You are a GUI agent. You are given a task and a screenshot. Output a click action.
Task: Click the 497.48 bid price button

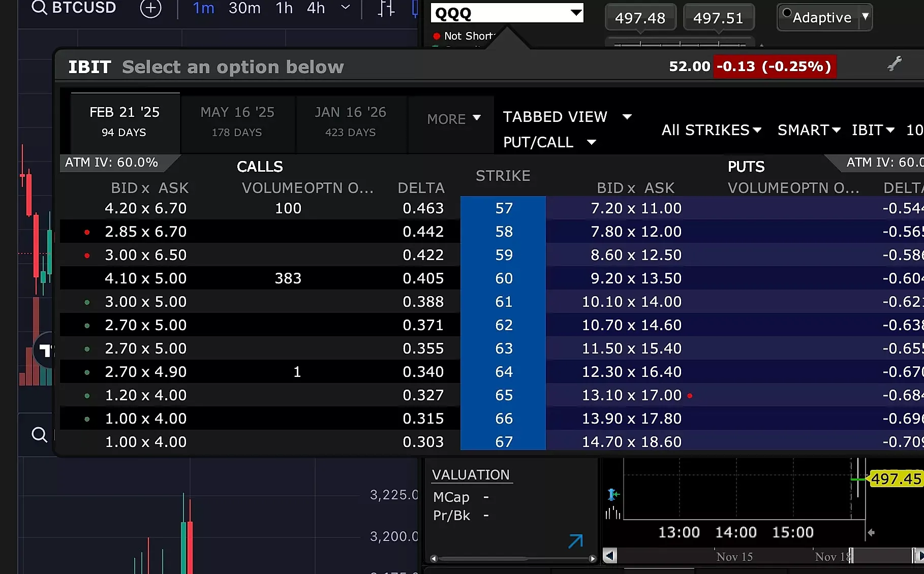coord(640,18)
